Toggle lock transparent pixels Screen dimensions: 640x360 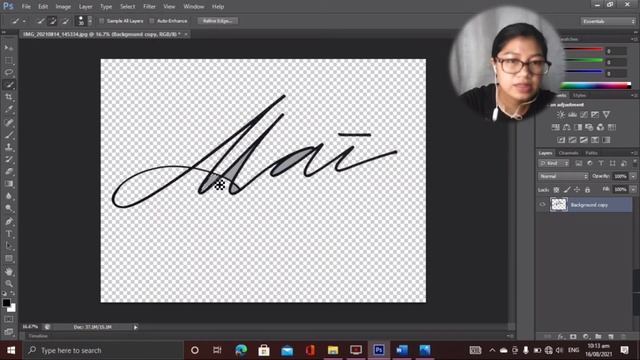point(556,190)
